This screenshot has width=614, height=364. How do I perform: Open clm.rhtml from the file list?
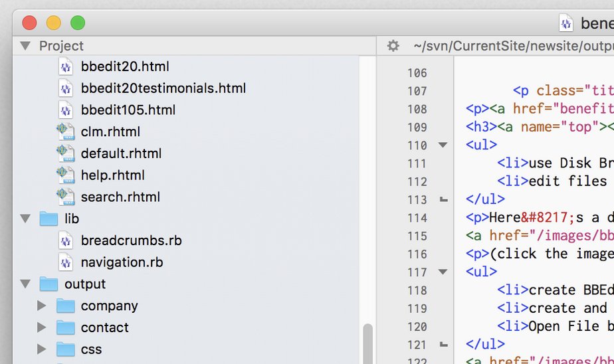click(110, 132)
